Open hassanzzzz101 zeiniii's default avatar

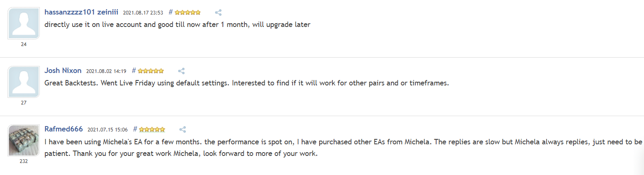click(x=24, y=24)
